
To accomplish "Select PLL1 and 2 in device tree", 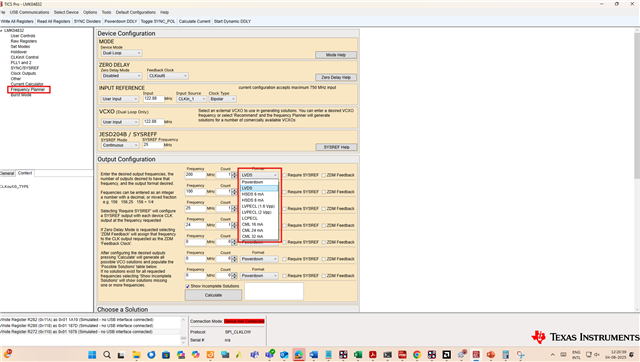I will point(21,63).
